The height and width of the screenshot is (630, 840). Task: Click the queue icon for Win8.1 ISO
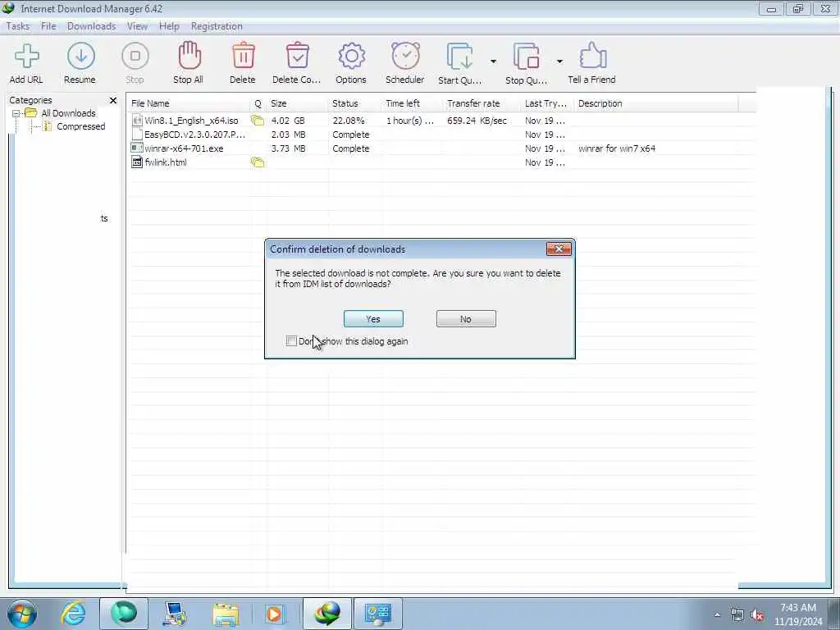258,121
